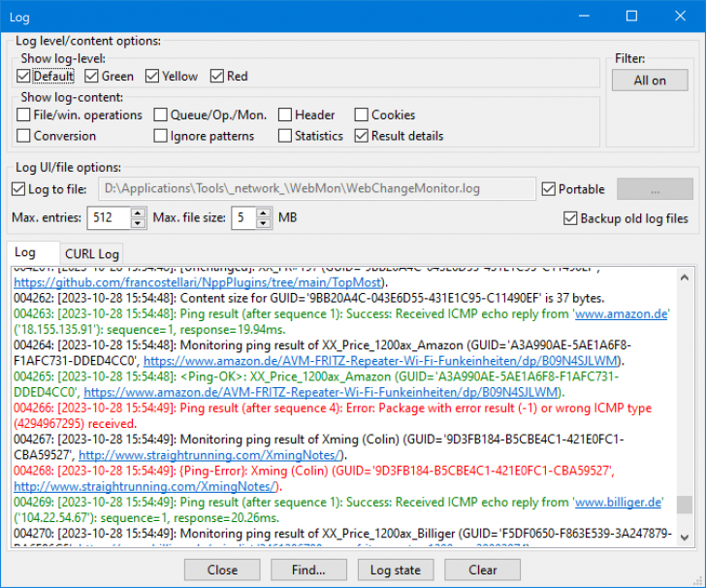Image resolution: width=706 pixels, height=588 pixels.
Task: Increase Max. entries with up arrow
Action: pyautogui.click(x=139, y=212)
